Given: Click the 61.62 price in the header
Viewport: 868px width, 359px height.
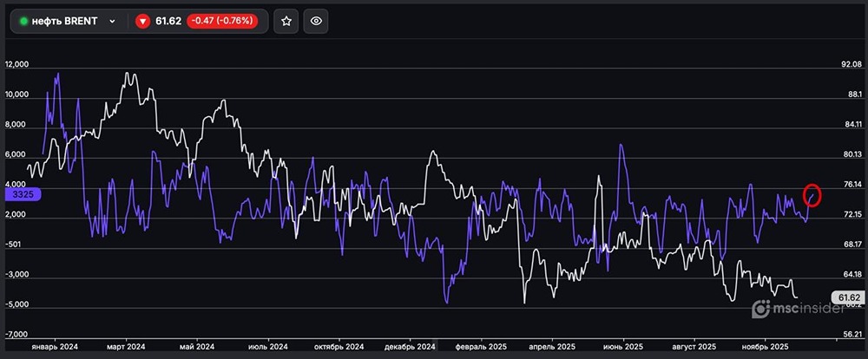Looking at the screenshot, I should (x=168, y=21).
